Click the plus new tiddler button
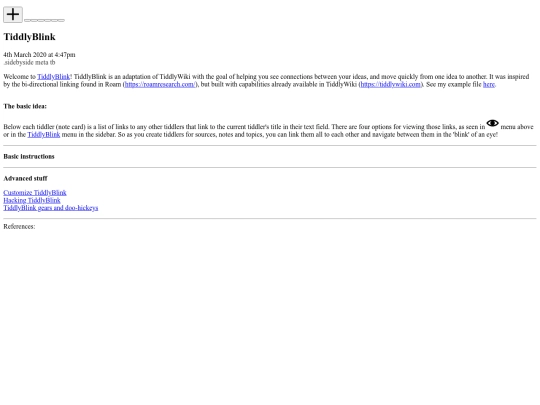This screenshot has height=405, width=540. click(x=13, y=14)
